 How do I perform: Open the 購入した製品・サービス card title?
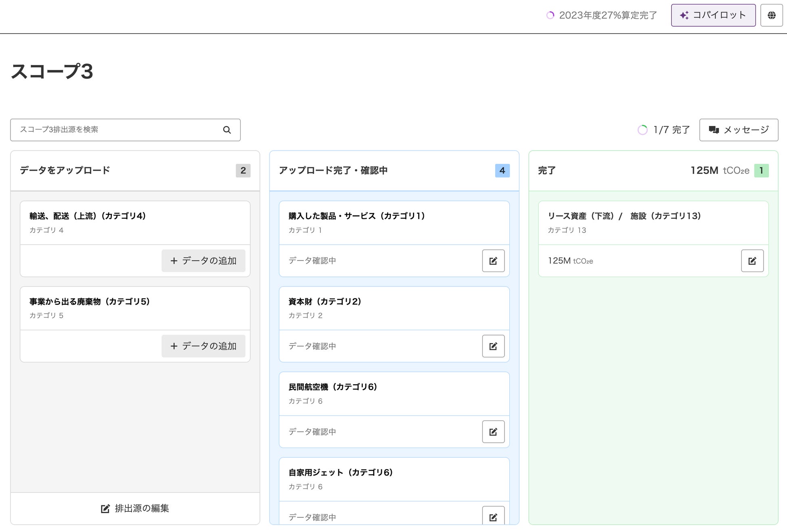[x=357, y=216]
